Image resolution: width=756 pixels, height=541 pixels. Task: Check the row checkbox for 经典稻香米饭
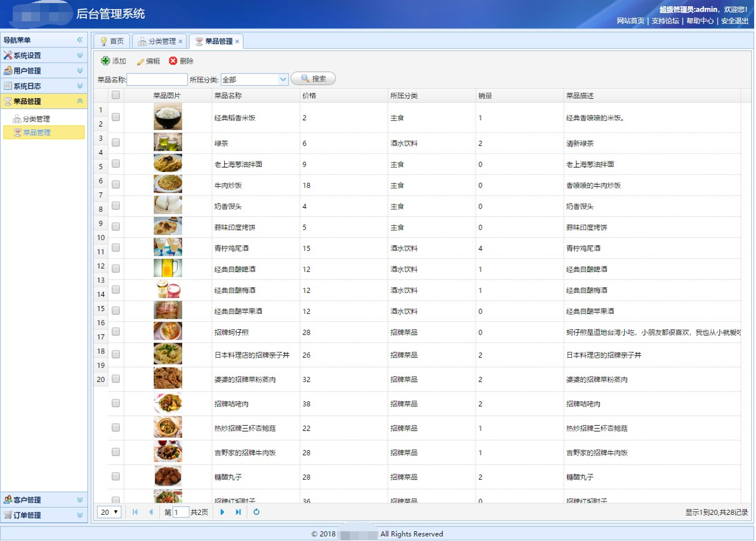pos(115,117)
